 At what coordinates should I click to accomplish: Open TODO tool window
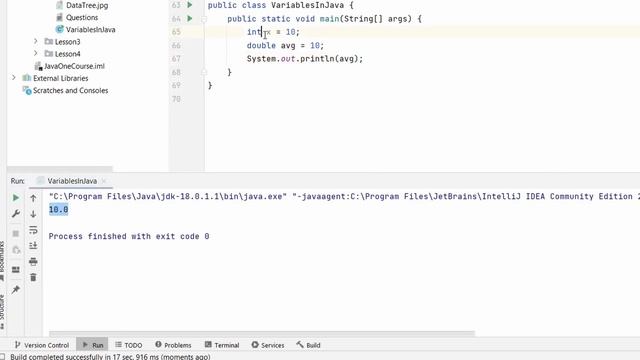[x=129, y=345]
